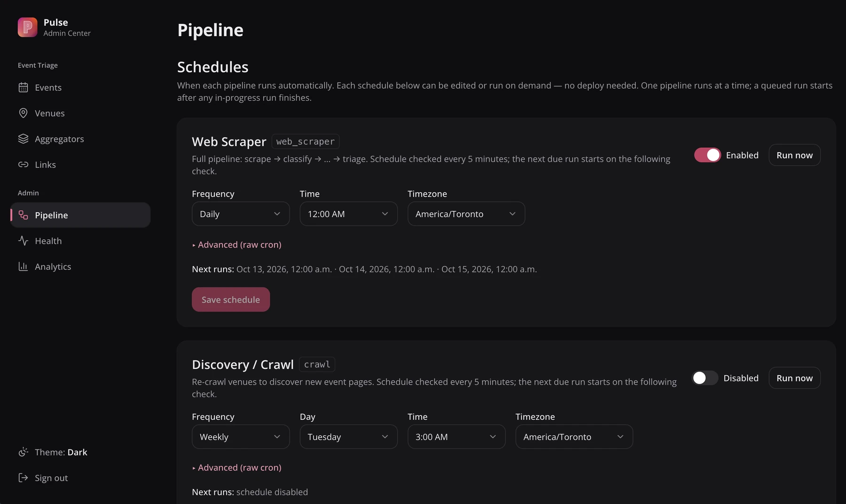Click the Venues map pin icon
Screen dimensions: 846x504
(23, 113)
